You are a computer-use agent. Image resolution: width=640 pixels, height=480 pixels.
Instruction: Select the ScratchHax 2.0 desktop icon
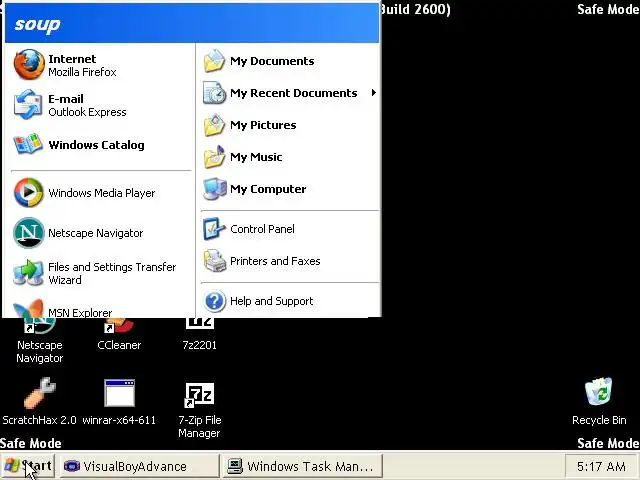point(39,393)
